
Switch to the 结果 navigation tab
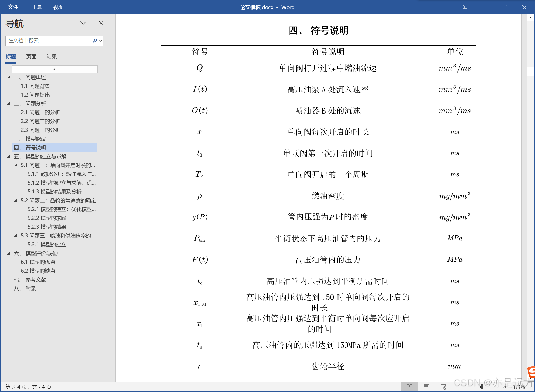(52, 57)
